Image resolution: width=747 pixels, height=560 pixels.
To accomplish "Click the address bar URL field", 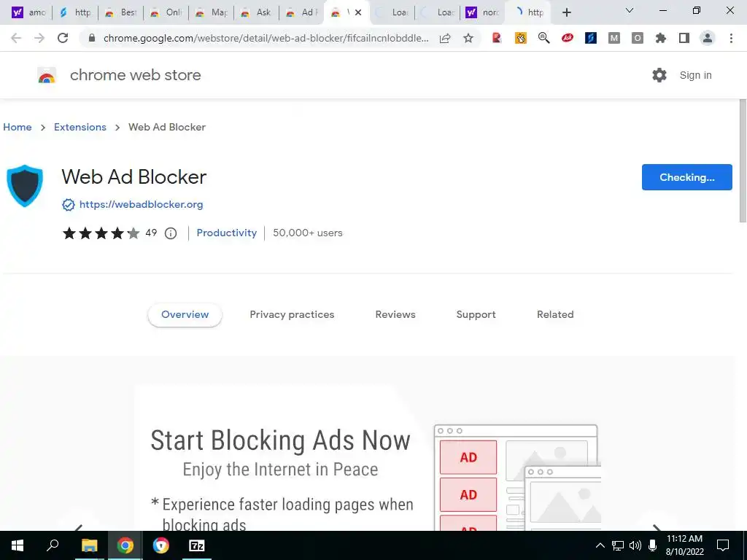I will click(266, 38).
